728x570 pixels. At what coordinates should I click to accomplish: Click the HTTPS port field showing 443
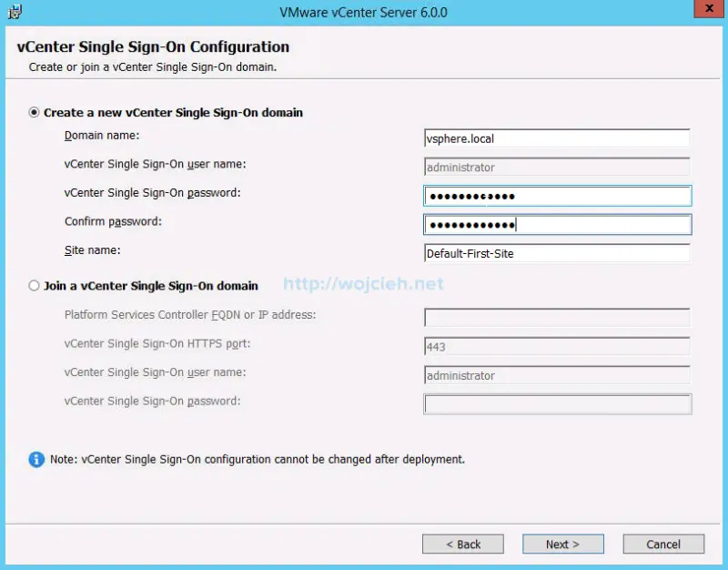click(556, 346)
